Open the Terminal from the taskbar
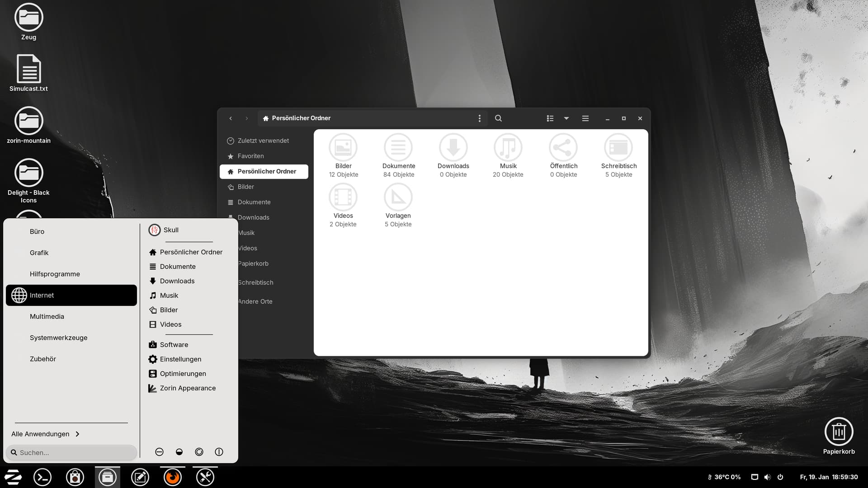 (42, 477)
